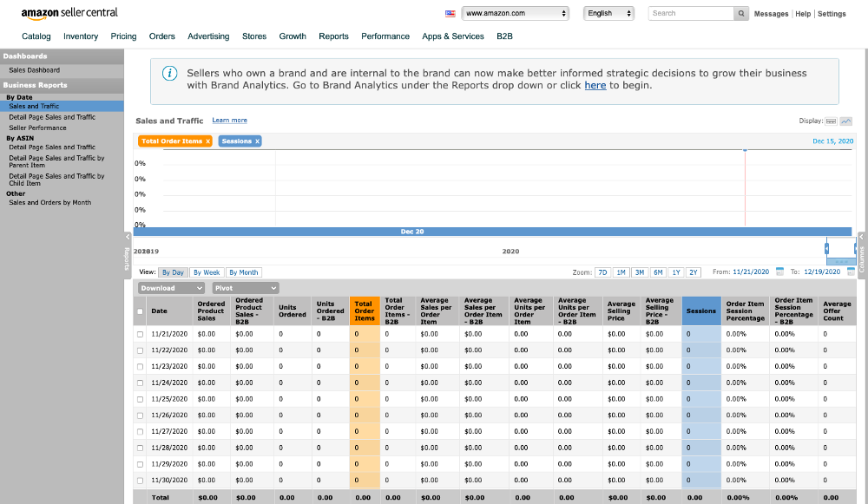
Task: Open the Advertising menu
Action: point(208,36)
